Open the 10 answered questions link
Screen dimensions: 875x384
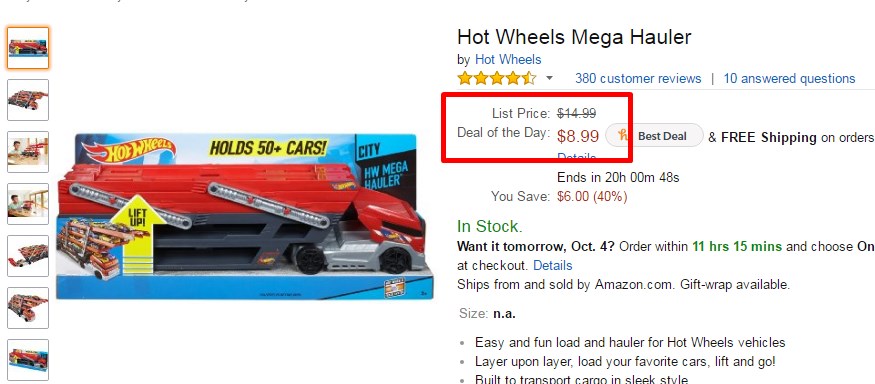pyautogui.click(x=789, y=79)
